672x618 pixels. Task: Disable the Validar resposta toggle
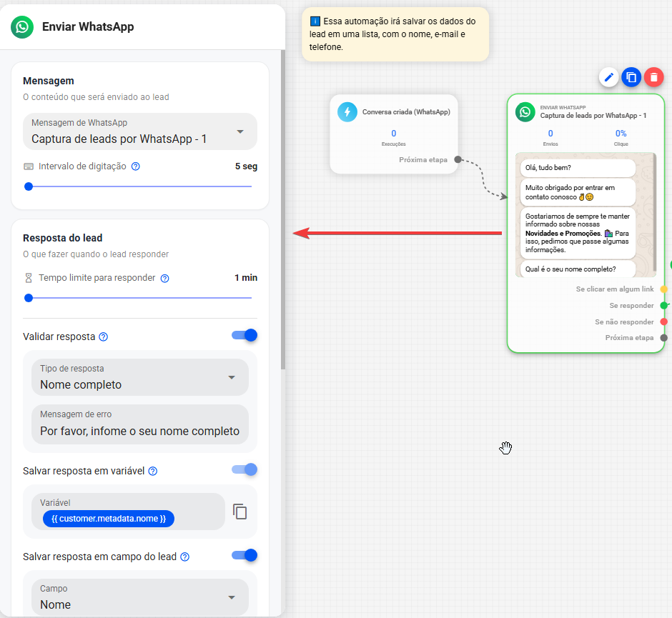(x=244, y=335)
